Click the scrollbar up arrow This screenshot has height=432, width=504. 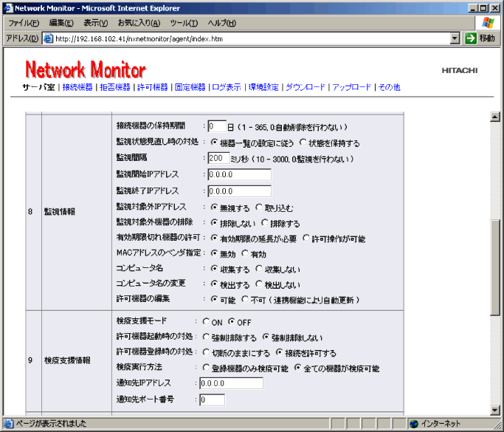click(494, 117)
